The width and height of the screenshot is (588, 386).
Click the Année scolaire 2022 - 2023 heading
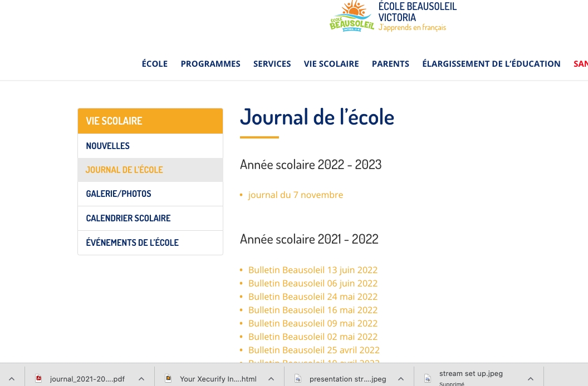[311, 165]
